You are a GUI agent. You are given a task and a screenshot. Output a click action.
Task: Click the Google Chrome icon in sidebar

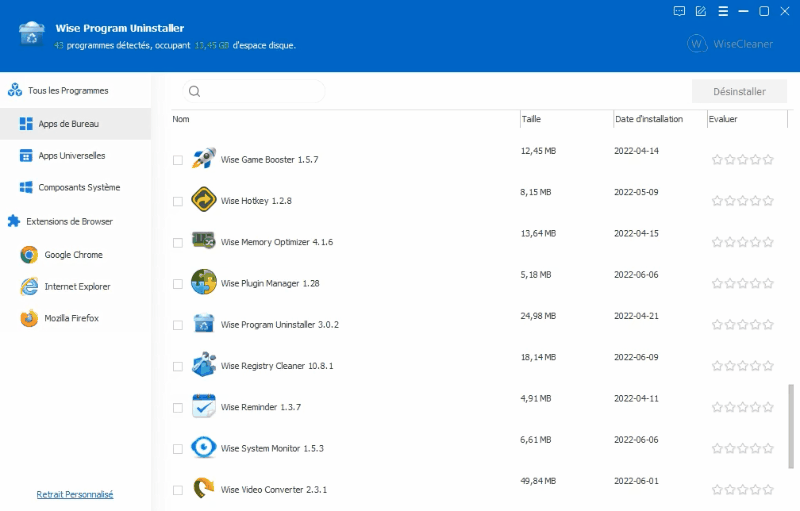coord(29,254)
